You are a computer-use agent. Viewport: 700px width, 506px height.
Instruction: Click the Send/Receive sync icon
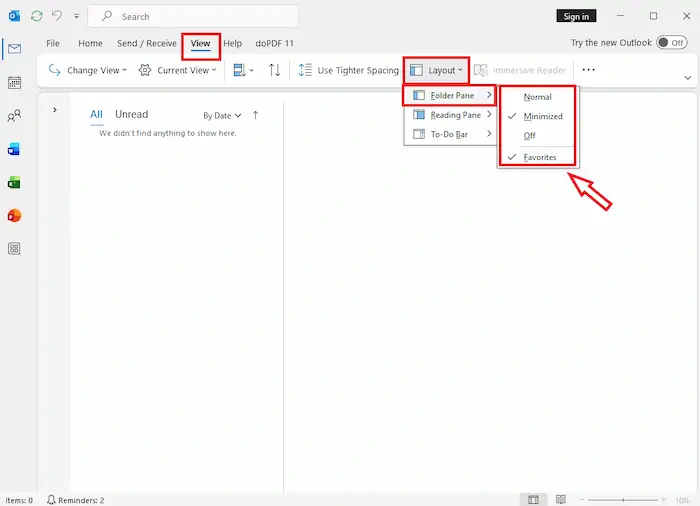click(37, 17)
